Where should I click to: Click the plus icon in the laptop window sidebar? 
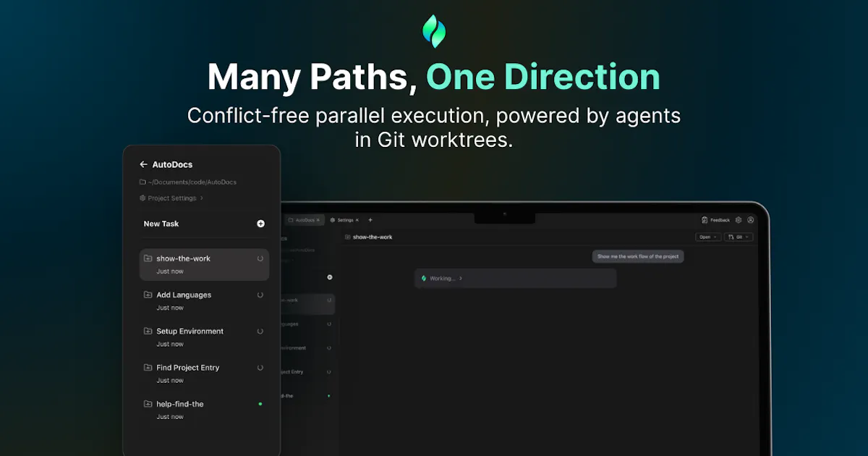[330, 277]
